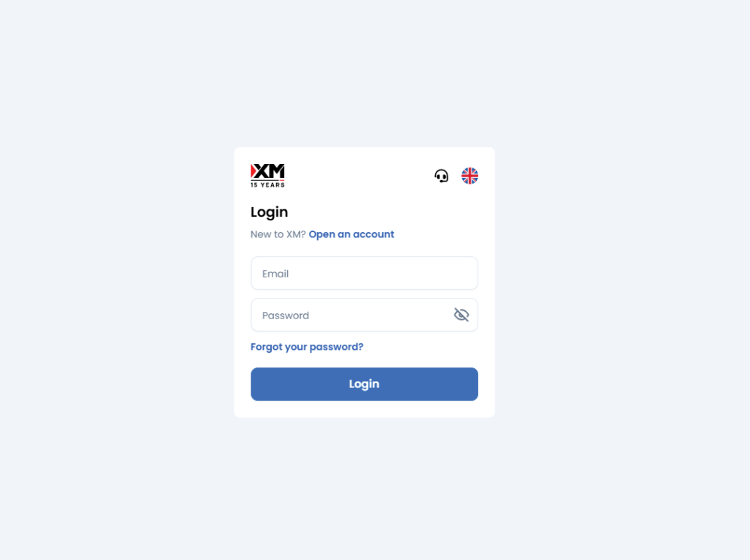Click the "Login" heading text

point(270,212)
